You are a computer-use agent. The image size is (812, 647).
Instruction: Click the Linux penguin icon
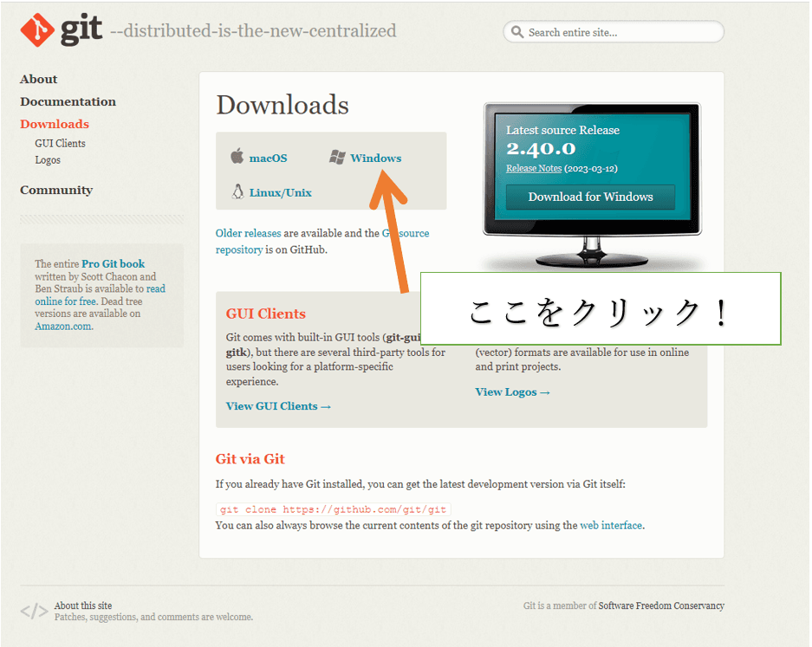click(x=237, y=191)
